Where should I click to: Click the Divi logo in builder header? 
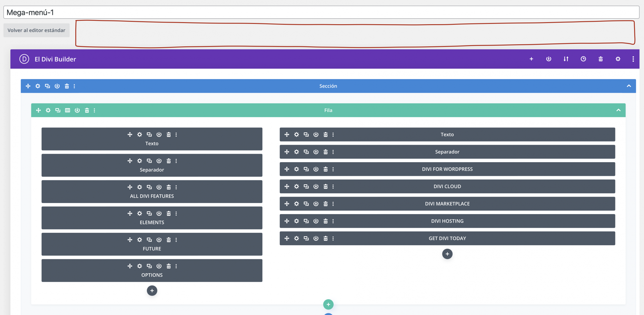point(24,59)
